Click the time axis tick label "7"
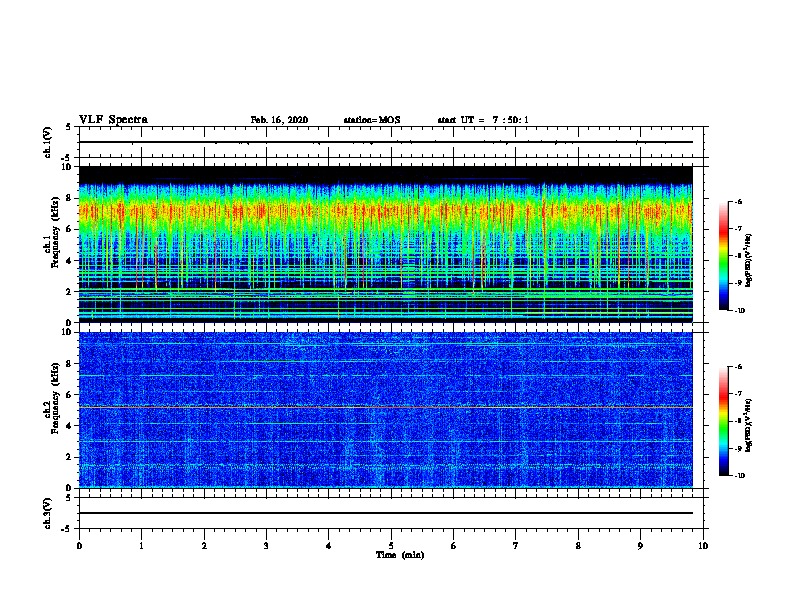 516,545
